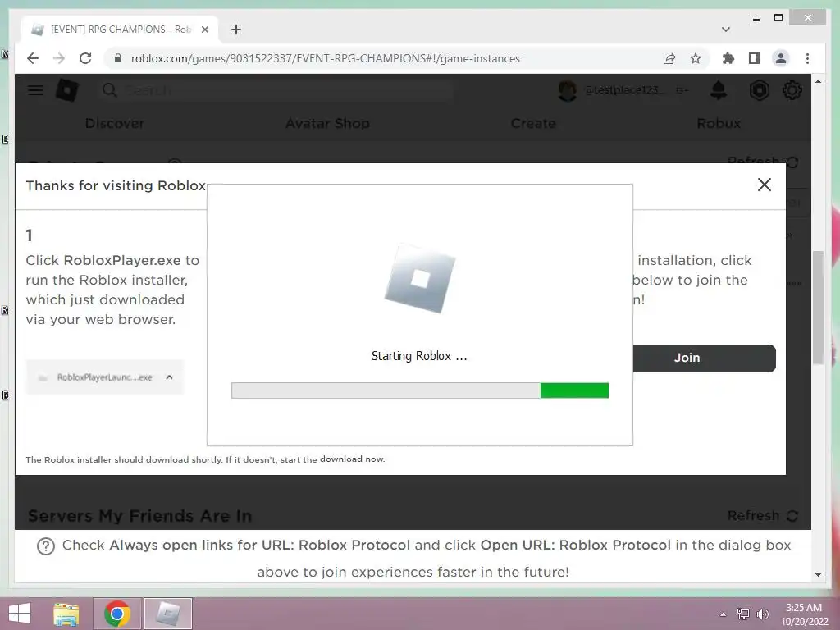Click the Starting Roblox progress bar

pos(420,390)
